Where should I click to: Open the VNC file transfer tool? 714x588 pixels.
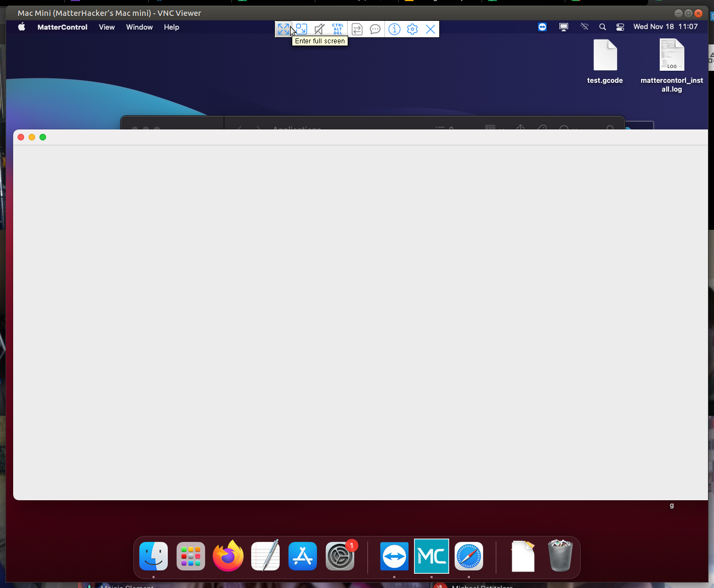click(356, 29)
